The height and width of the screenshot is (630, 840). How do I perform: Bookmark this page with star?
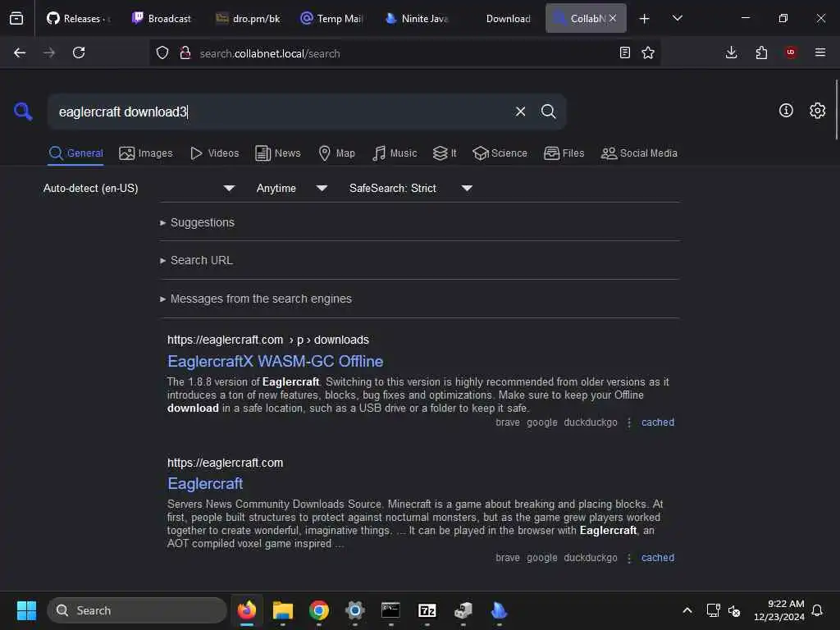648,52
